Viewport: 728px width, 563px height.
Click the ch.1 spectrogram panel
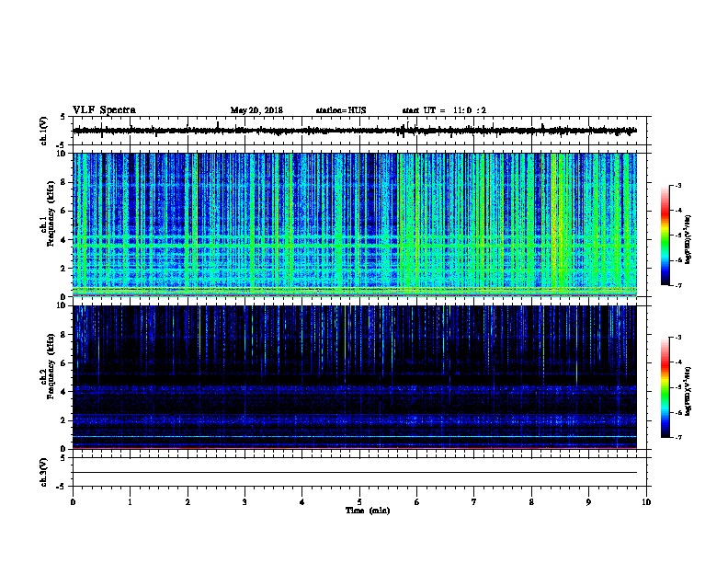pos(355,224)
